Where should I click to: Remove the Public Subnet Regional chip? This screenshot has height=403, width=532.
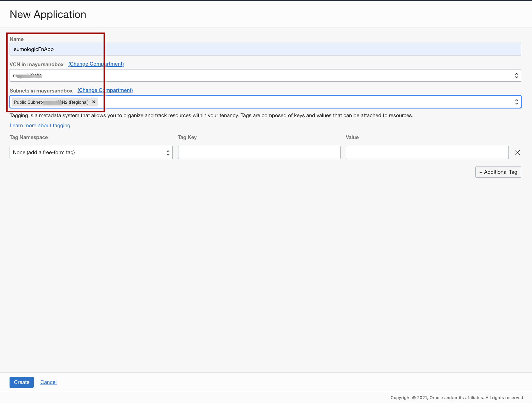pos(94,102)
